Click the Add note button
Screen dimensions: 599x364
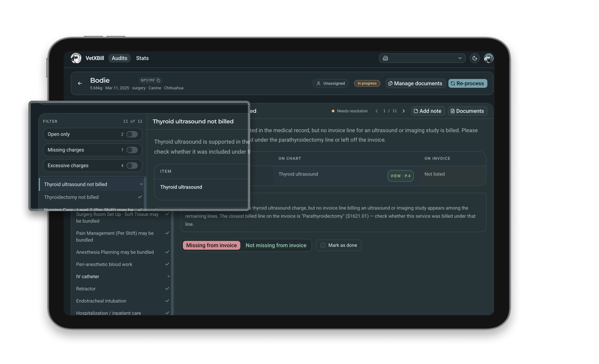coord(428,111)
